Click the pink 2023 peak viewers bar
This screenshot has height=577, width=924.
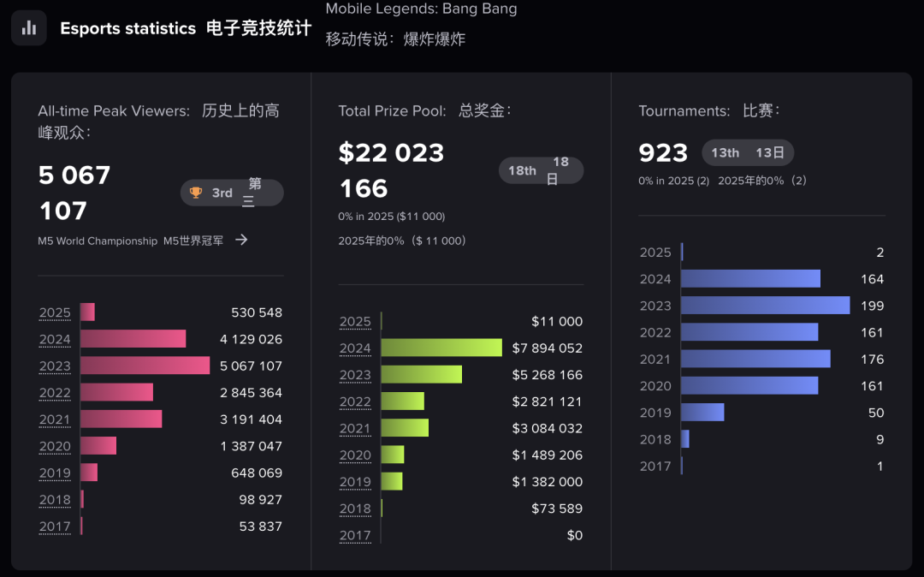point(145,366)
